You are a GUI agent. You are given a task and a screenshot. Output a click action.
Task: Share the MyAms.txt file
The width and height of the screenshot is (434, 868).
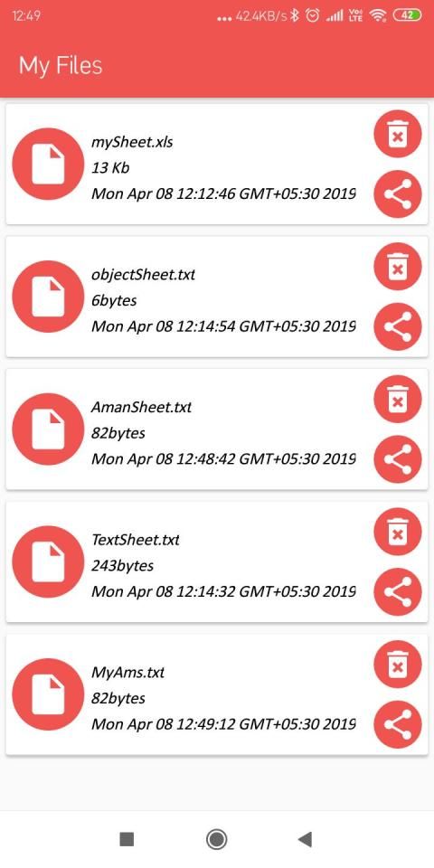click(398, 724)
